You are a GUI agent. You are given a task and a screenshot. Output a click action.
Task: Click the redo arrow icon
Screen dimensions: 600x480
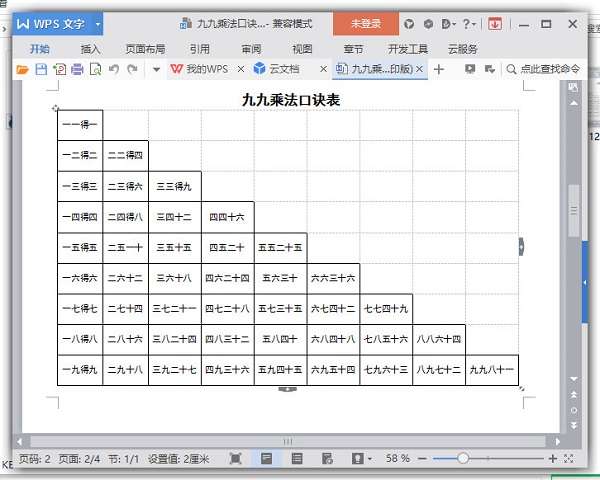(x=132, y=69)
